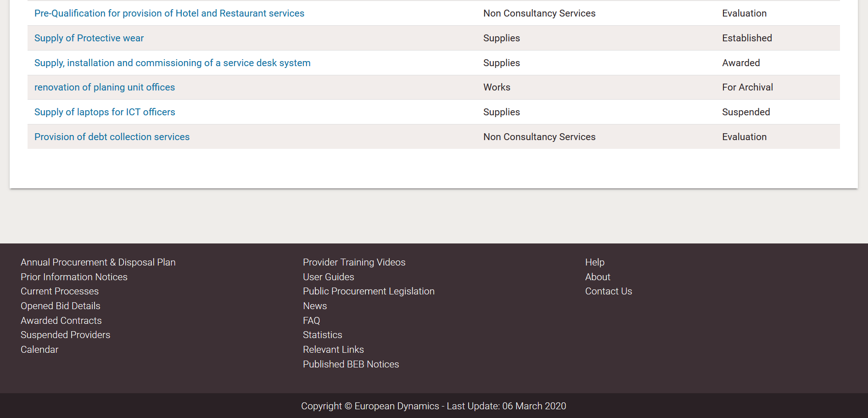This screenshot has width=868, height=418.
Task: Open service desk system supply tender link
Action: point(172,63)
